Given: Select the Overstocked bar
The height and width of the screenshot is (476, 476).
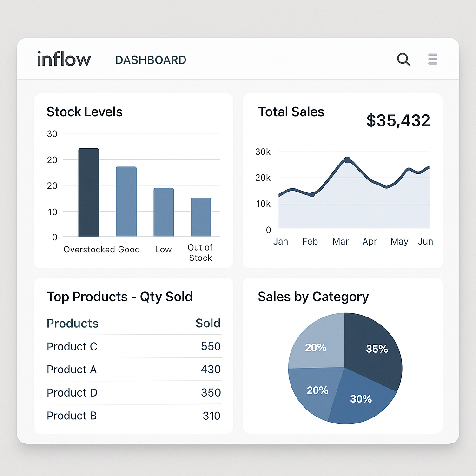Looking at the screenshot, I should pos(88,191).
